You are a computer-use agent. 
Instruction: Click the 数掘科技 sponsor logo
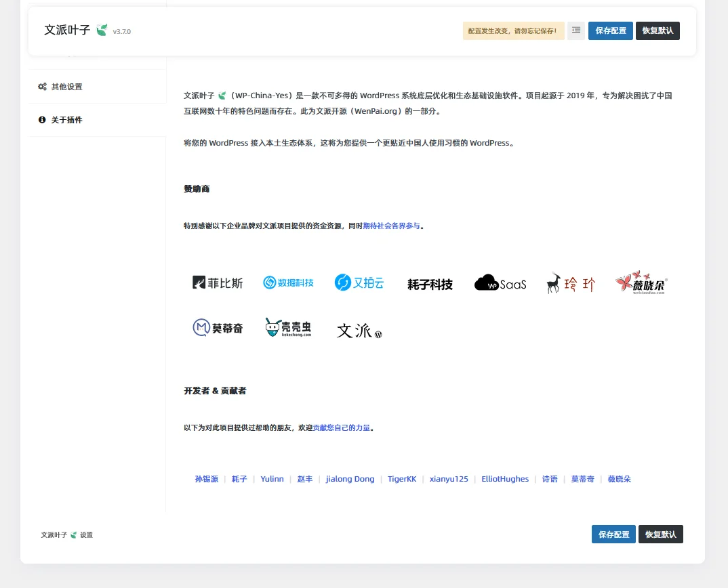point(288,283)
